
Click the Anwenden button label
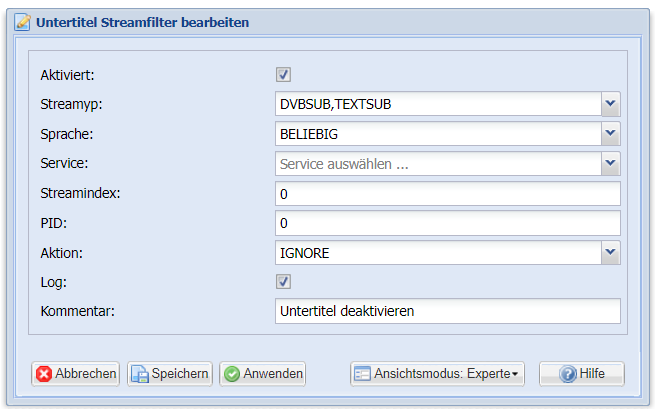coord(273,373)
